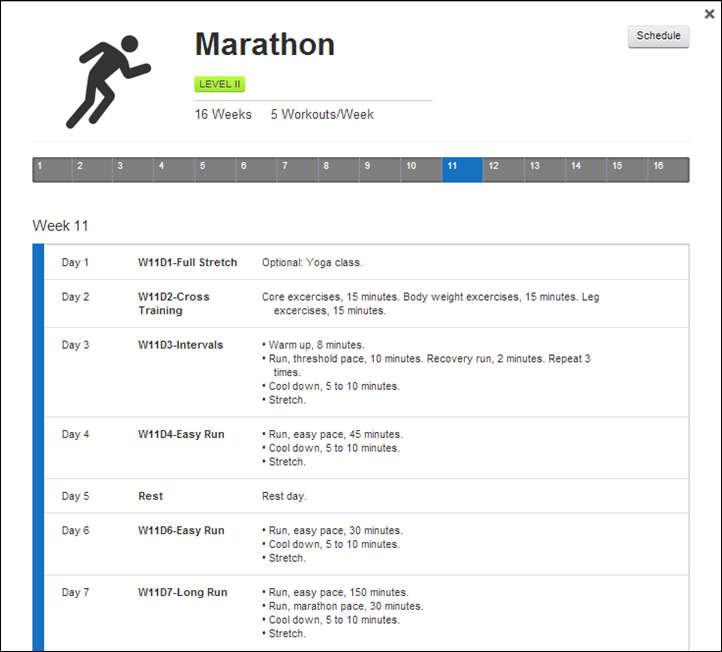The width and height of the screenshot is (722, 652).
Task: Click 'Run, threshold pace, 10 minutes' bullet
Action: pyautogui.click(x=426, y=365)
